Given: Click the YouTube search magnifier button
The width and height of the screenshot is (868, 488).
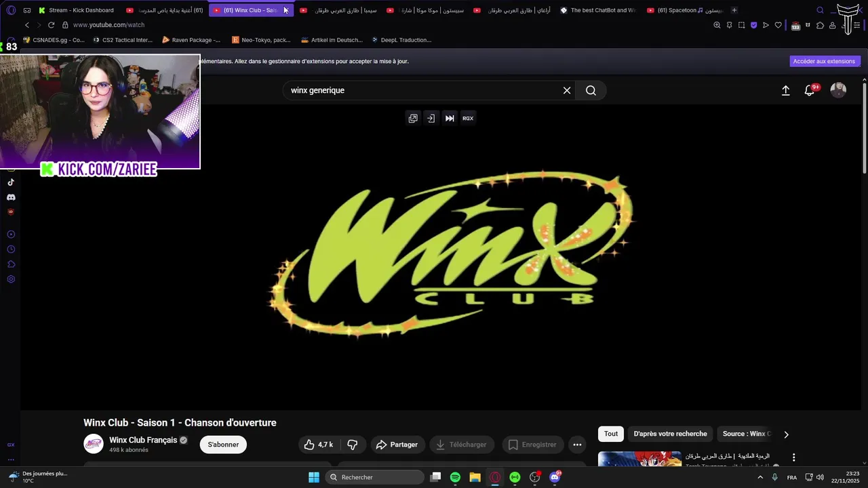Looking at the screenshot, I should (x=591, y=90).
